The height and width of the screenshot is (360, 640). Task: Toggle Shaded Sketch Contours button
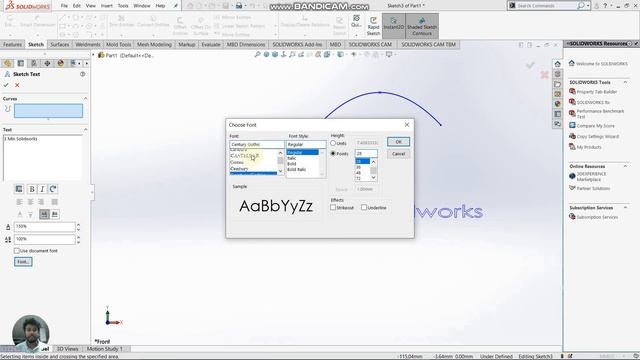pyautogui.click(x=422, y=26)
